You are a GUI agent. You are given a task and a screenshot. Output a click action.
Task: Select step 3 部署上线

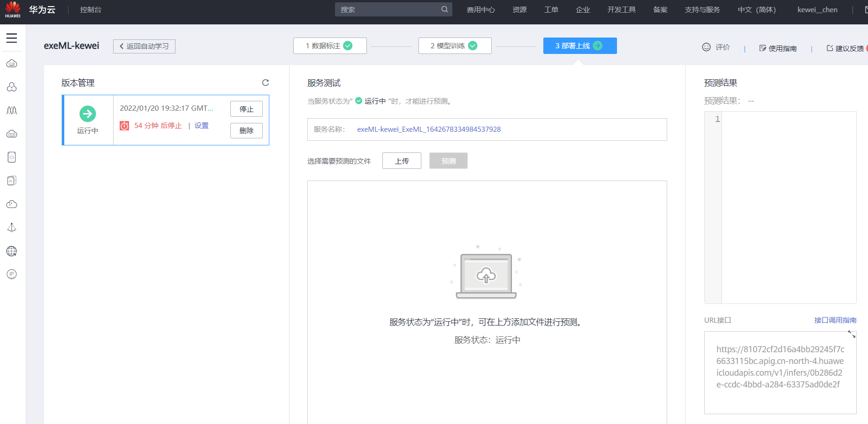(x=580, y=45)
